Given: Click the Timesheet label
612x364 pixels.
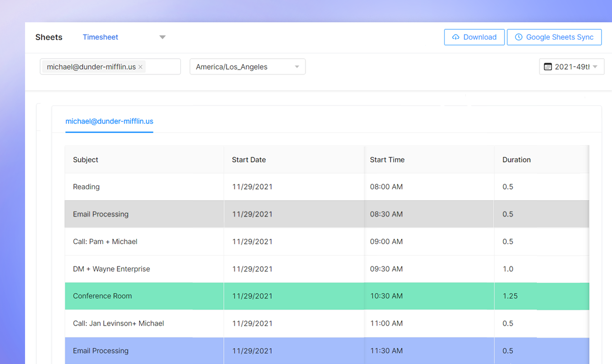Looking at the screenshot, I should [100, 37].
